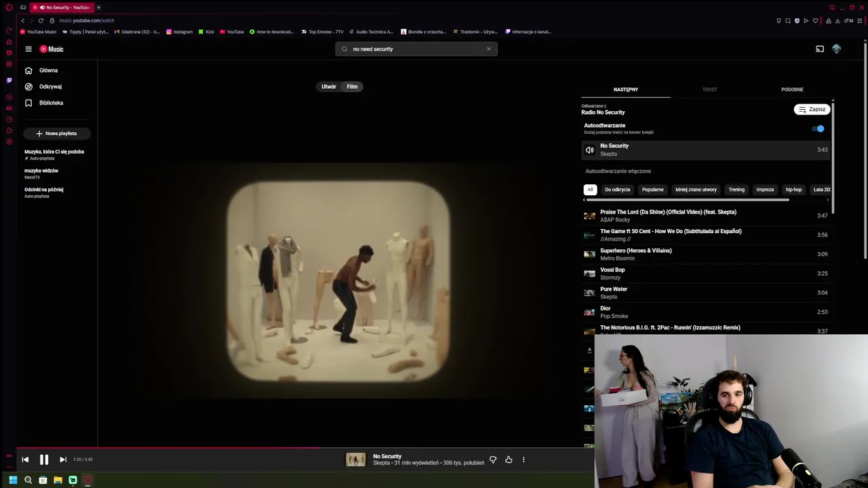
Task: Pause the playing song
Action: (43, 460)
